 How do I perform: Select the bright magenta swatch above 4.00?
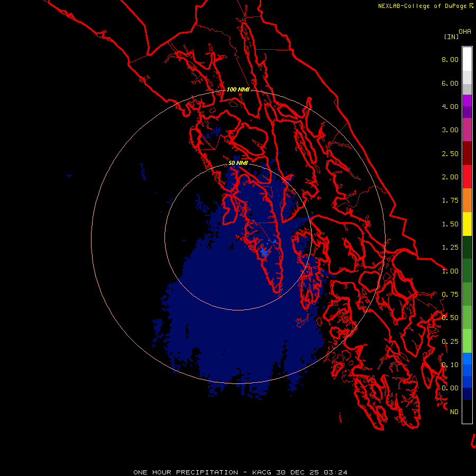(467, 100)
